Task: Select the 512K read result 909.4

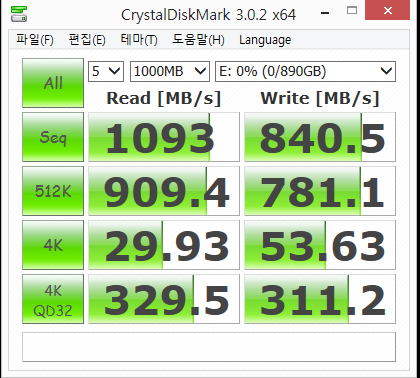Action: tap(164, 191)
